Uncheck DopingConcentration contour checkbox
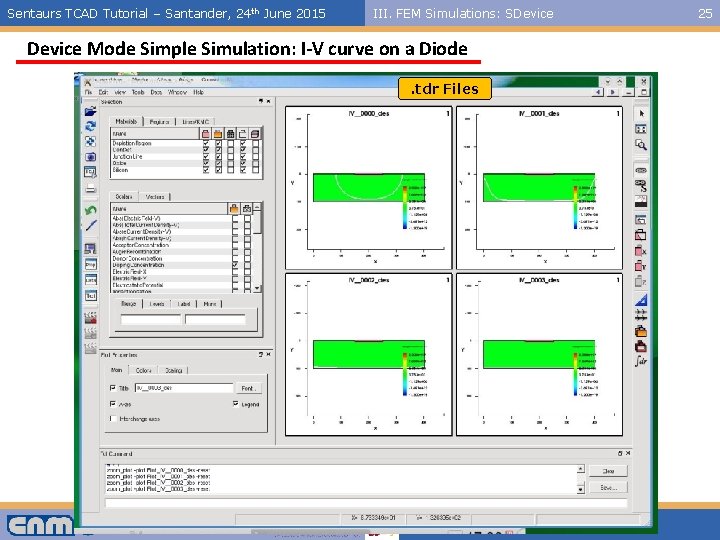 [235, 265]
